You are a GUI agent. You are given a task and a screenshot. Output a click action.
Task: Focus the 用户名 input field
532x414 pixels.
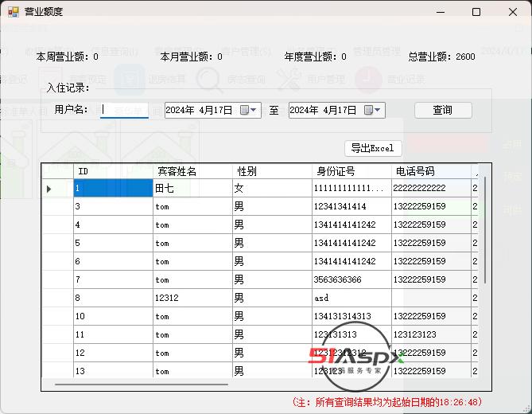click(x=124, y=111)
